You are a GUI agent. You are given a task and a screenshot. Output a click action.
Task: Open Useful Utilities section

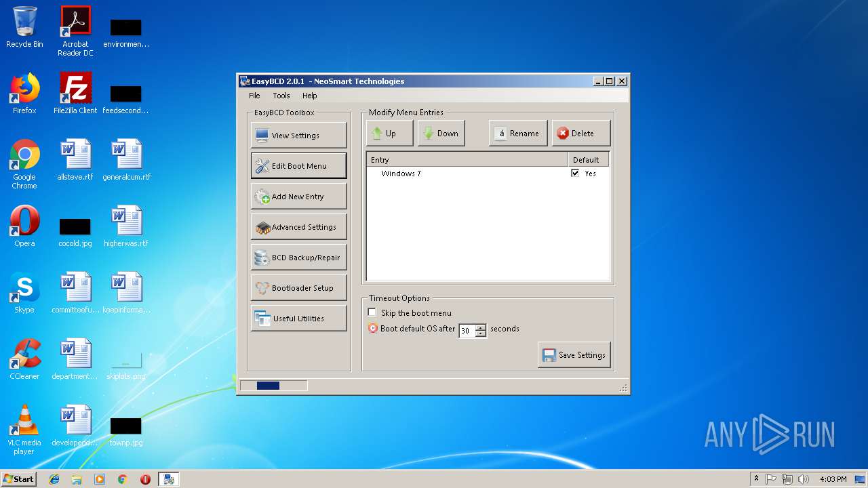tap(298, 318)
